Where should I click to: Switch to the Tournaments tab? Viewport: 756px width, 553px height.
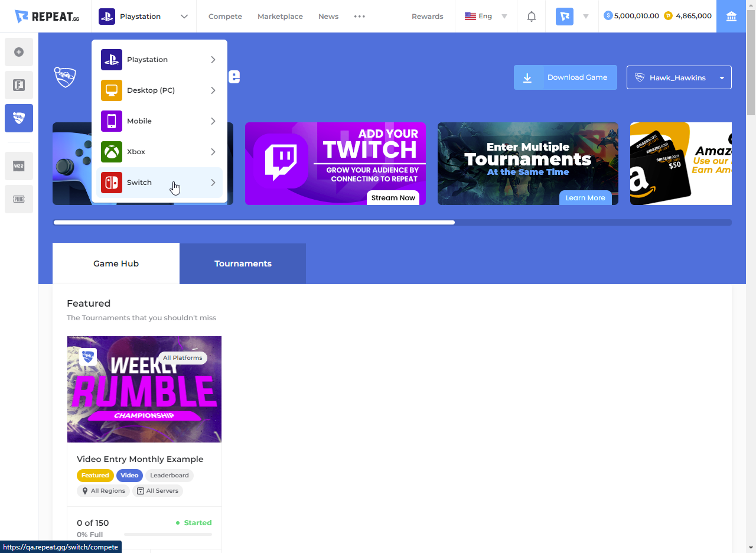[243, 264]
